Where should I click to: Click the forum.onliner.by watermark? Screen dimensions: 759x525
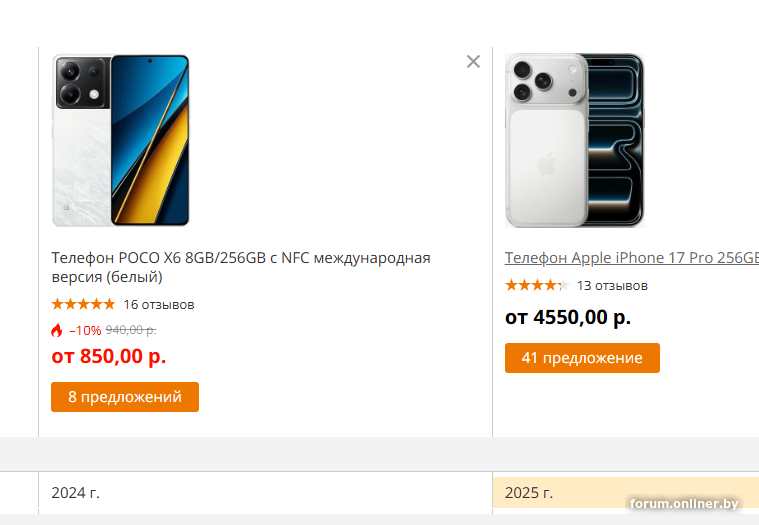pos(687,503)
